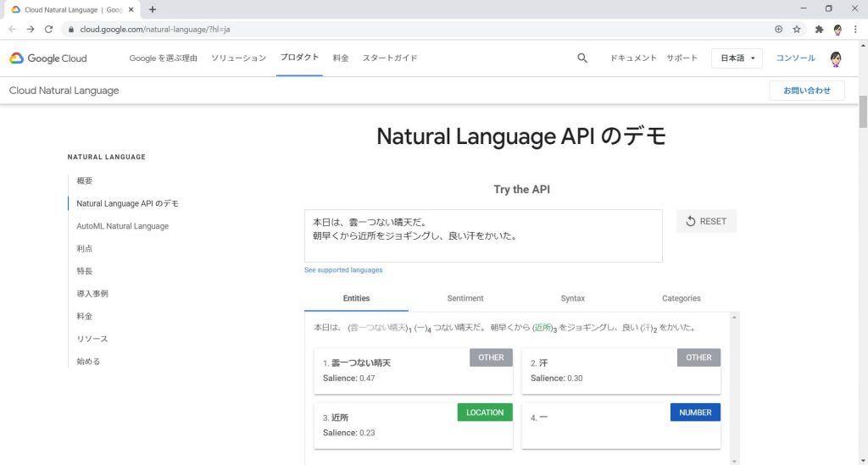The image size is (868, 465).
Task: Click the お問い合わせ button
Action: point(807,91)
